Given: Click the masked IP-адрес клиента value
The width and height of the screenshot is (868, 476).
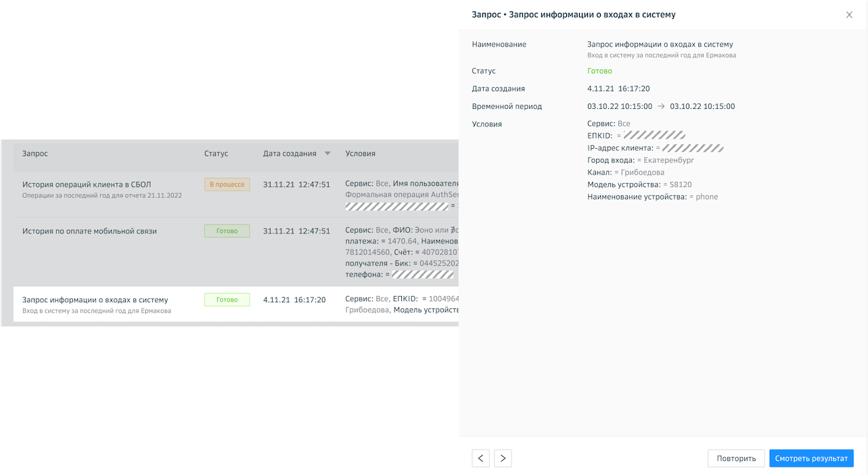Looking at the screenshot, I should [x=692, y=148].
